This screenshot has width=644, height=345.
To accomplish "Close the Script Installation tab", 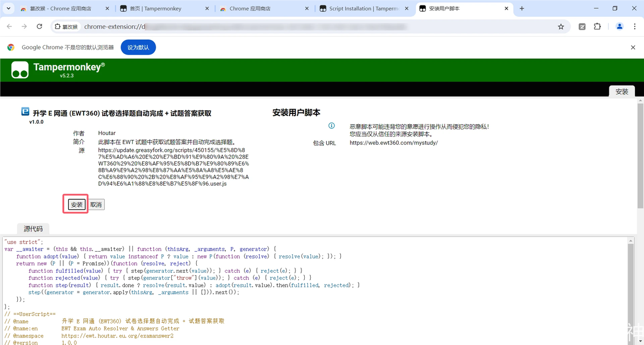I will click(x=407, y=8).
